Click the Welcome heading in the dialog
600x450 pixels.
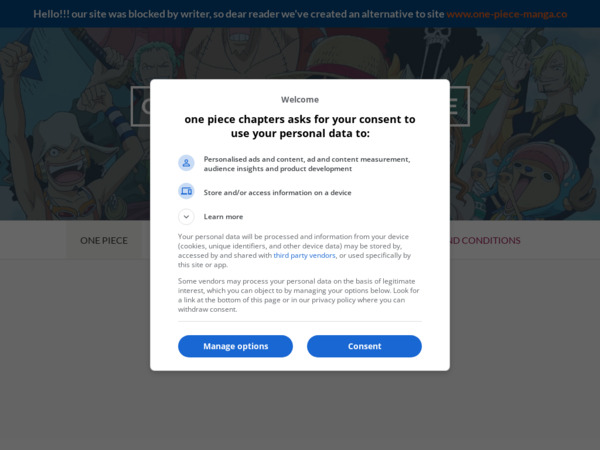pos(300,99)
